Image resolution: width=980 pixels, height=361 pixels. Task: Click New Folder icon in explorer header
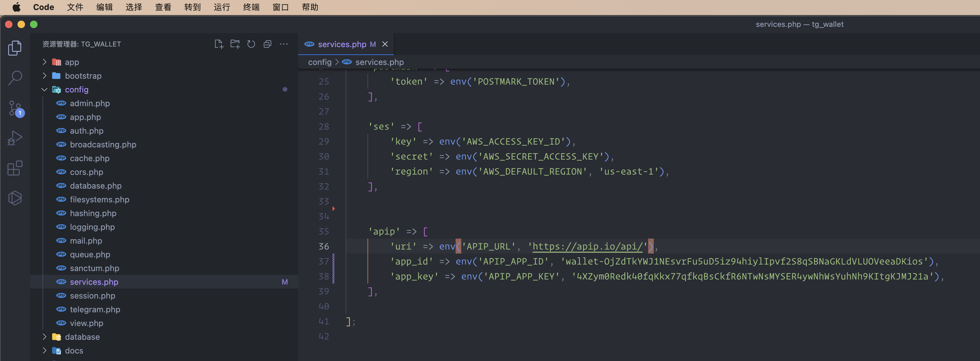pos(235,44)
